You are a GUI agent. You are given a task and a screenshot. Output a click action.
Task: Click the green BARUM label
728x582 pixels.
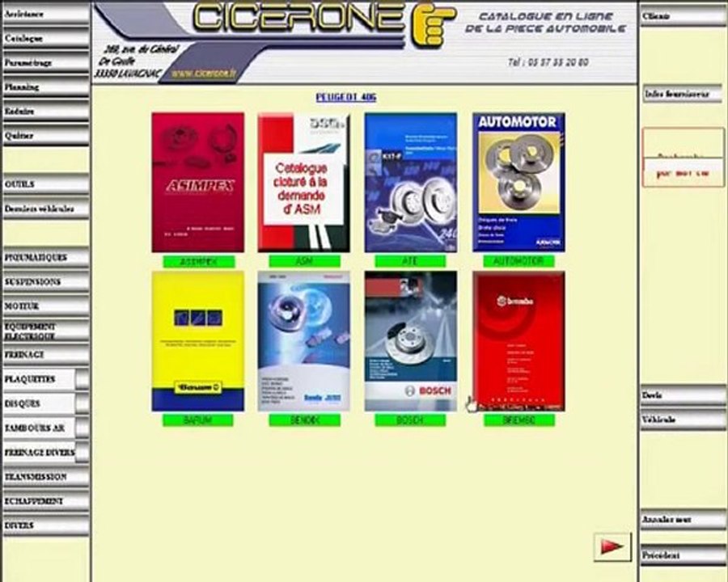(x=198, y=420)
